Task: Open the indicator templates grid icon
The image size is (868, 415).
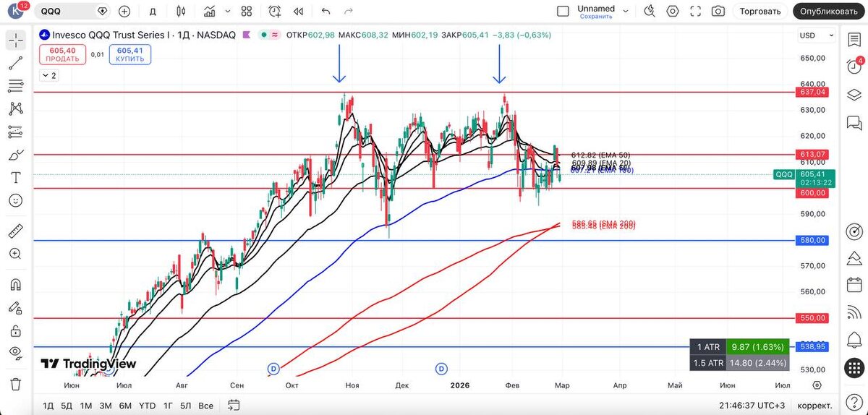Action: click(247, 12)
